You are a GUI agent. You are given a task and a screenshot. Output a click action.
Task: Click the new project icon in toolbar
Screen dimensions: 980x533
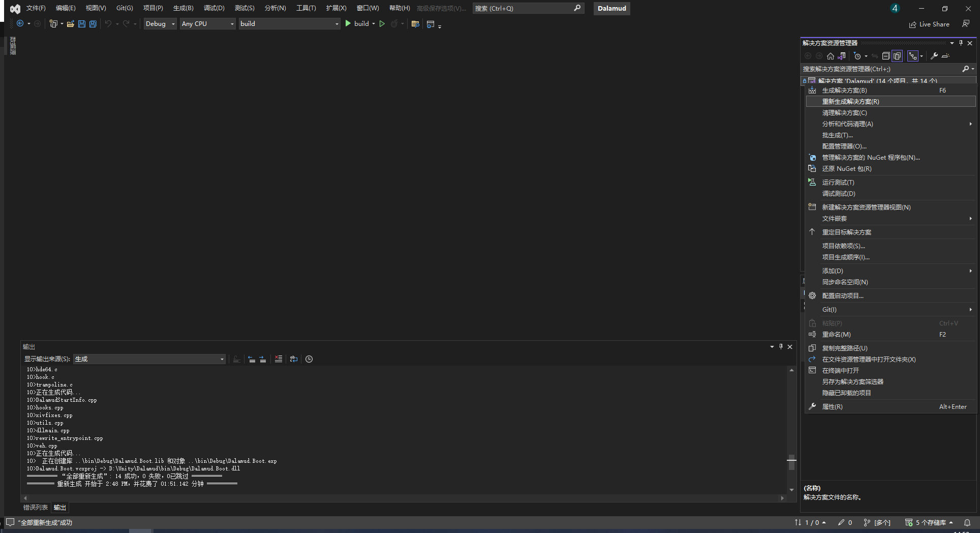(53, 23)
